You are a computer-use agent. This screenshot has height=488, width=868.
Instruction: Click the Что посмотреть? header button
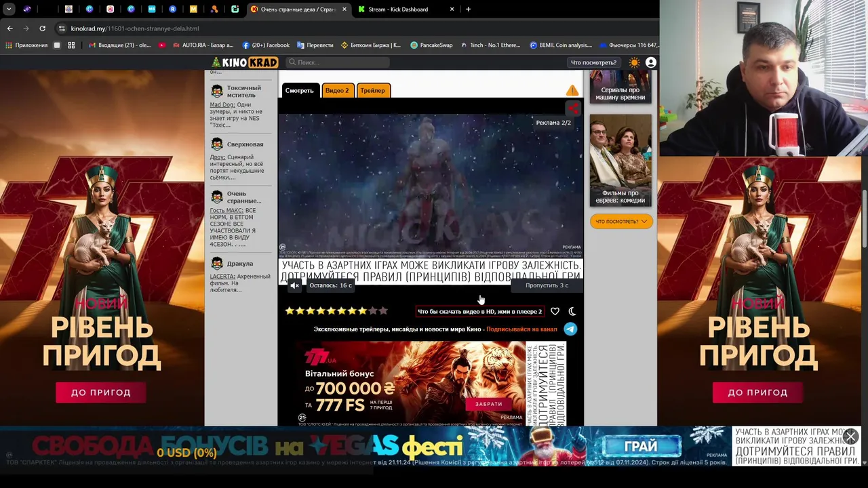point(593,62)
